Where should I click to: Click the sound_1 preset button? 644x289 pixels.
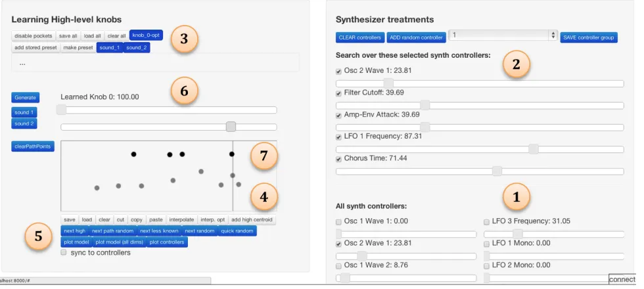tap(110, 47)
